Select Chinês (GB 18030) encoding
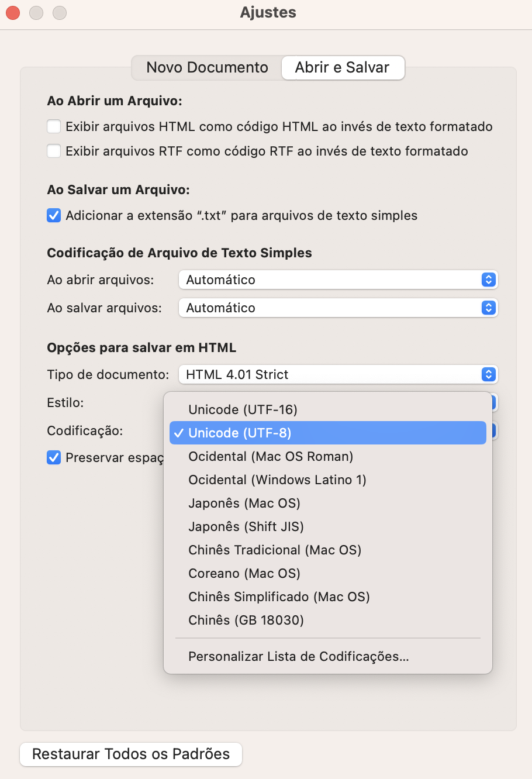This screenshot has height=779, width=532. point(246,620)
